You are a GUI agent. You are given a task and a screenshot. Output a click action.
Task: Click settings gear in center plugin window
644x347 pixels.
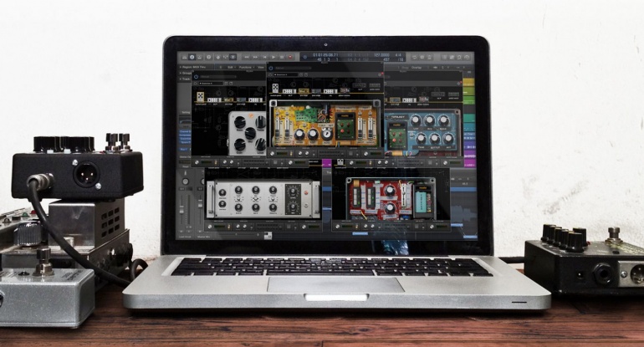pyautogui.click(x=380, y=74)
